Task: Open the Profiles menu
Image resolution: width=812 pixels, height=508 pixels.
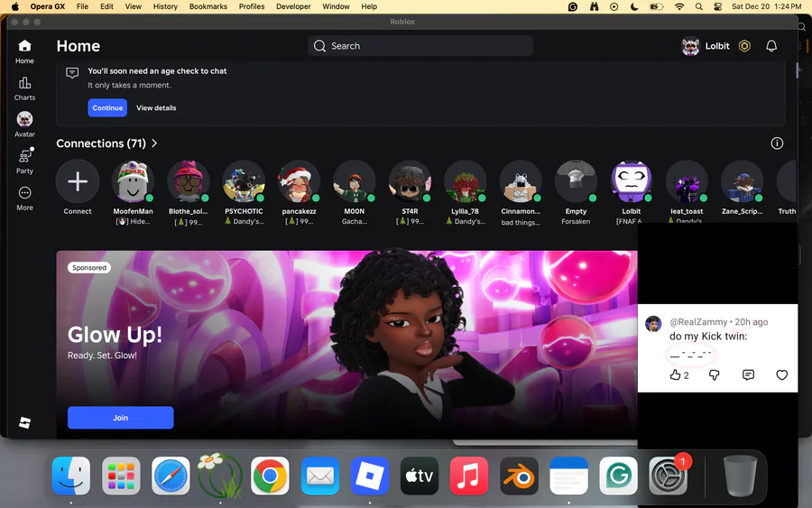Action: point(252,6)
